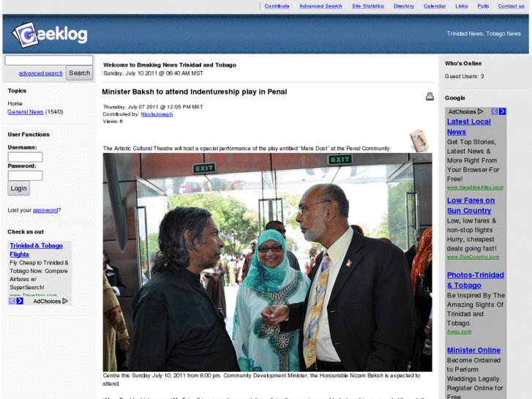
Task: Open the Calendar menu link
Action: click(434, 6)
